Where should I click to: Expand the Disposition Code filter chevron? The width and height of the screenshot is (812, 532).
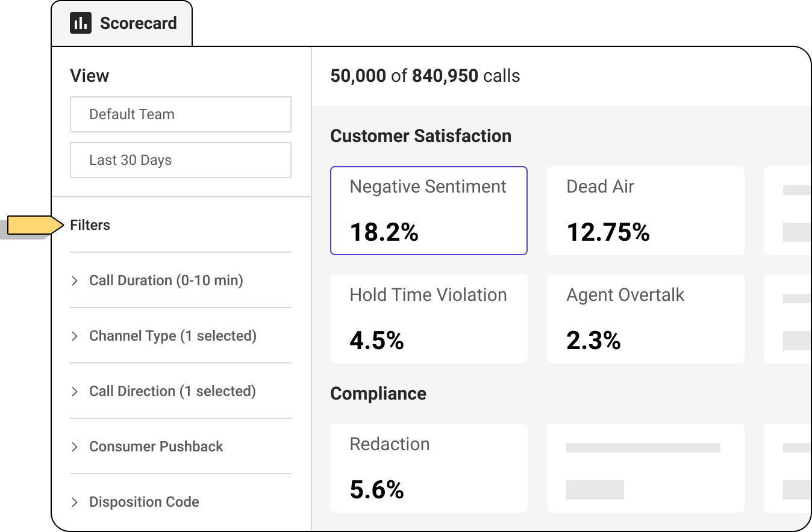75,503
